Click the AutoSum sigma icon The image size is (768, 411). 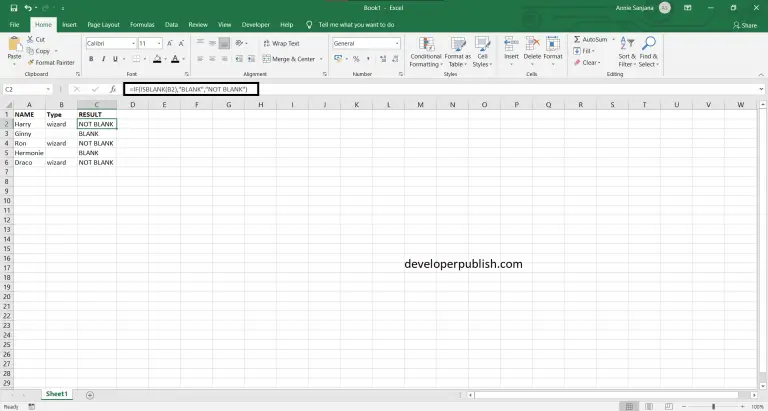[x=577, y=39]
